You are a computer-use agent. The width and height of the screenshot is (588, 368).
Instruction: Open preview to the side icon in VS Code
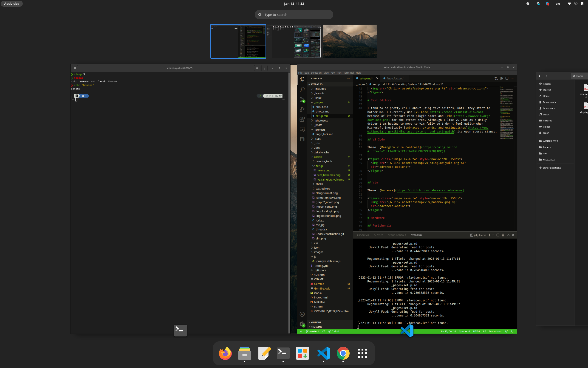[x=501, y=78]
